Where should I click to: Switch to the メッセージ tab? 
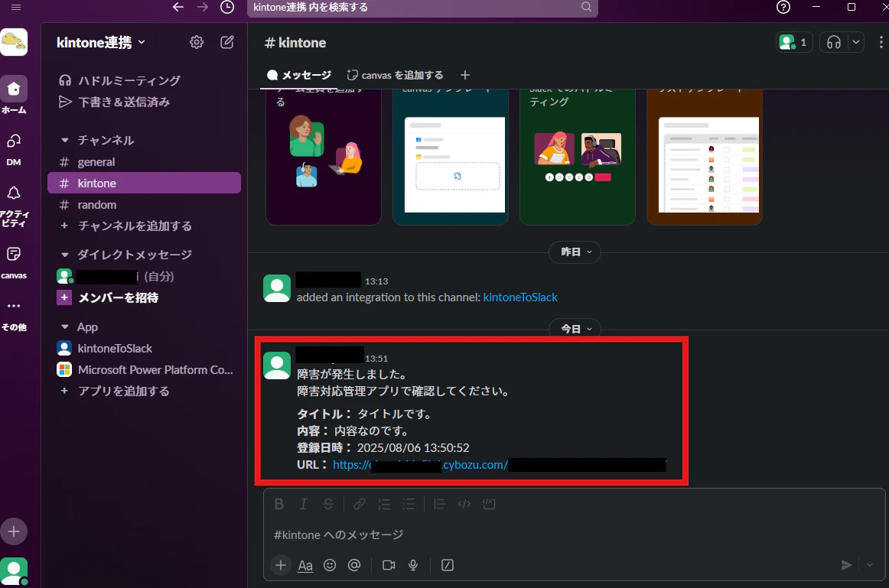299,76
